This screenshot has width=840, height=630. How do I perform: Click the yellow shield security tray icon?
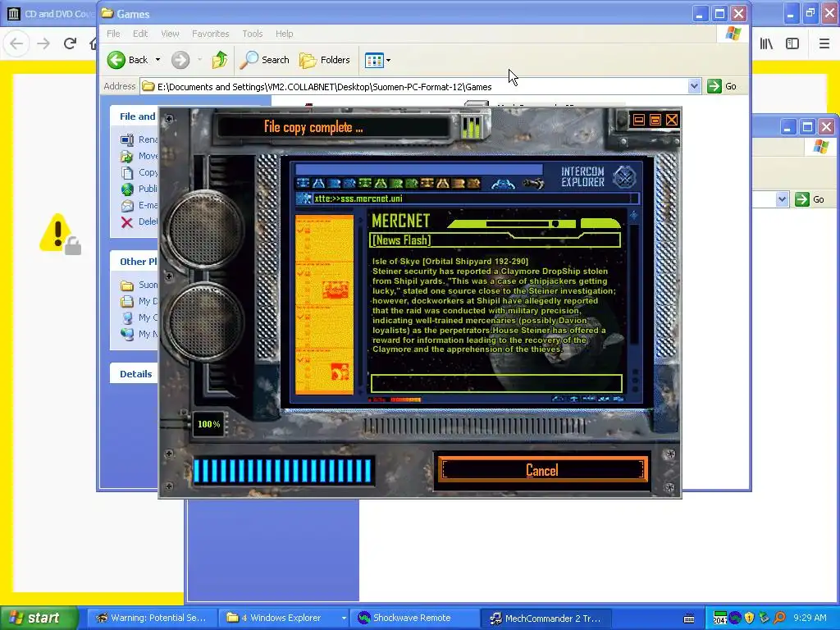click(x=749, y=618)
